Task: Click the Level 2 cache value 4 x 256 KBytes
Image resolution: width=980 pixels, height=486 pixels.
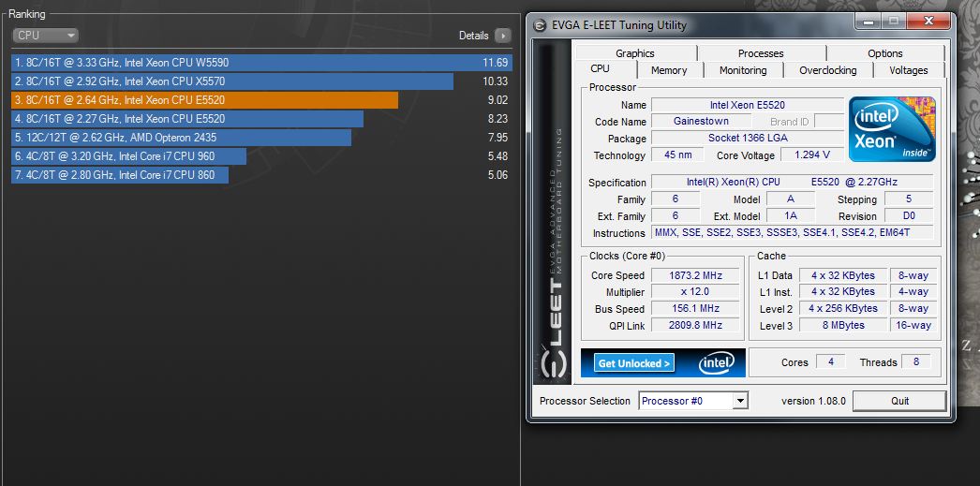Action: click(843, 309)
